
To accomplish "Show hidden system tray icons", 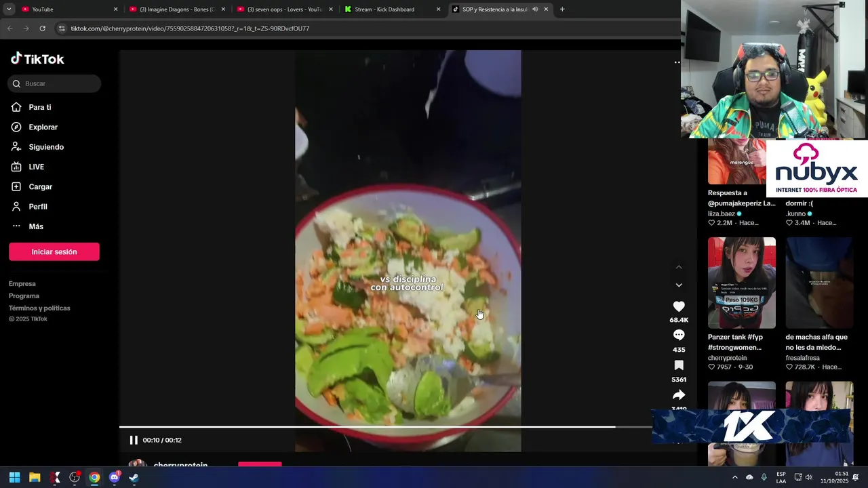I will [x=734, y=477].
